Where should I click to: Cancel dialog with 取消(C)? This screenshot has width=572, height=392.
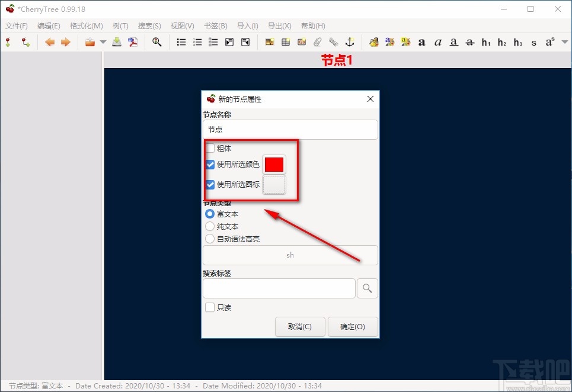[x=300, y=326]
